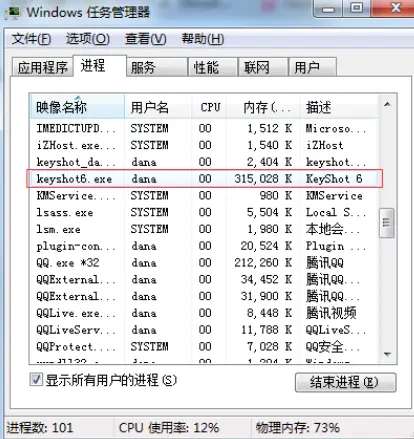Image resolution: width=414 pixels, height=439 pixels.
Task: Click the QQ安全... description cell
Action: [333, 347]
